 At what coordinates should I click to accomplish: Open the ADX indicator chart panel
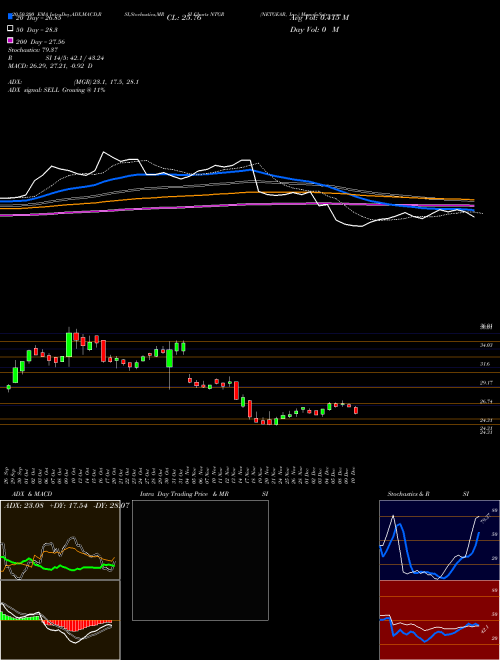(60, 540)
